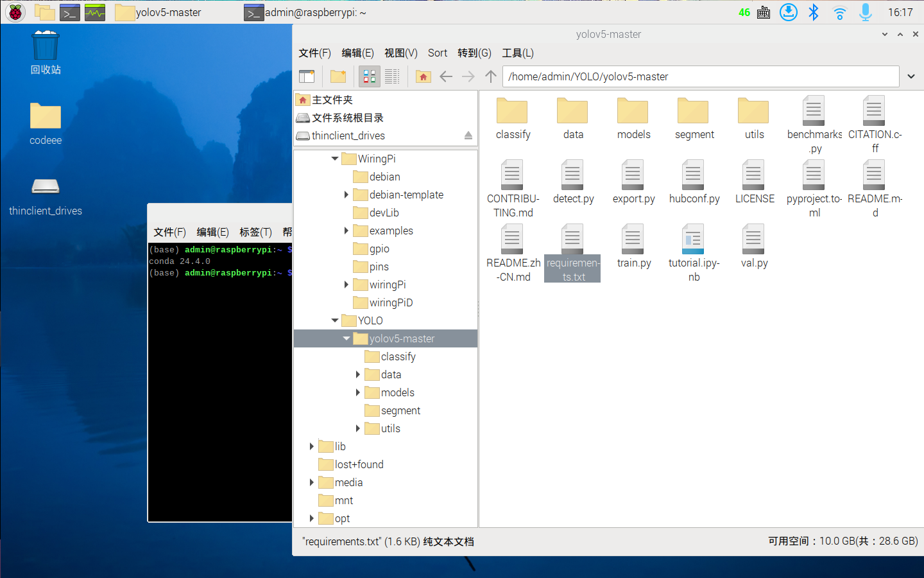Select README.zh-CN.md file icon
The width and height of the screenshot is (924, 578).
tap(512, 239)
